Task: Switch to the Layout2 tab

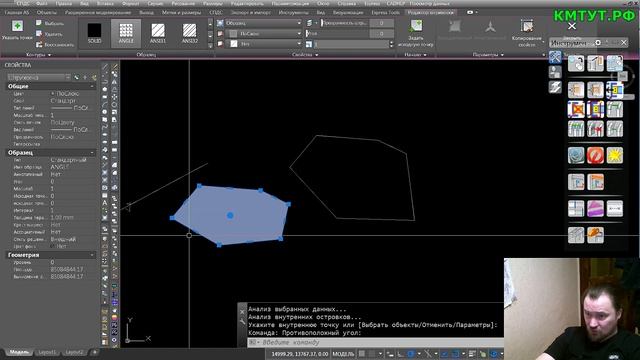Action: click(74, 352)
